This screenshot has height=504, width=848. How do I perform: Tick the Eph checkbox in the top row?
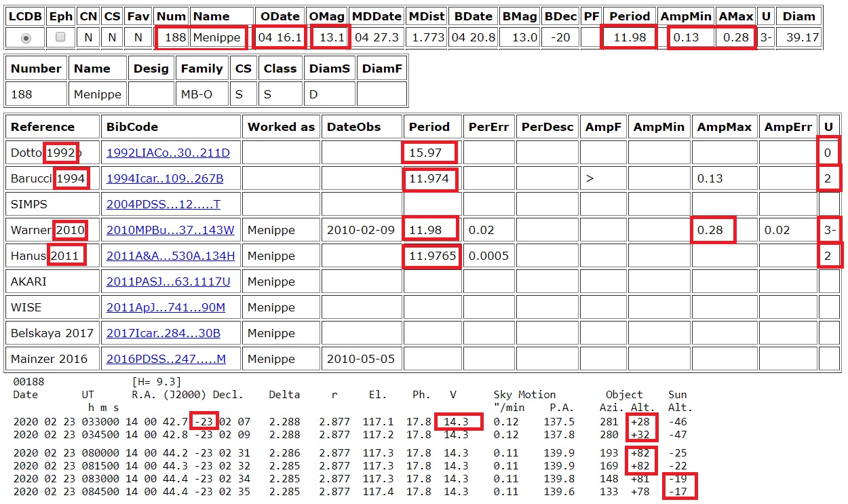pyautogui.click(x=60, y=37)
